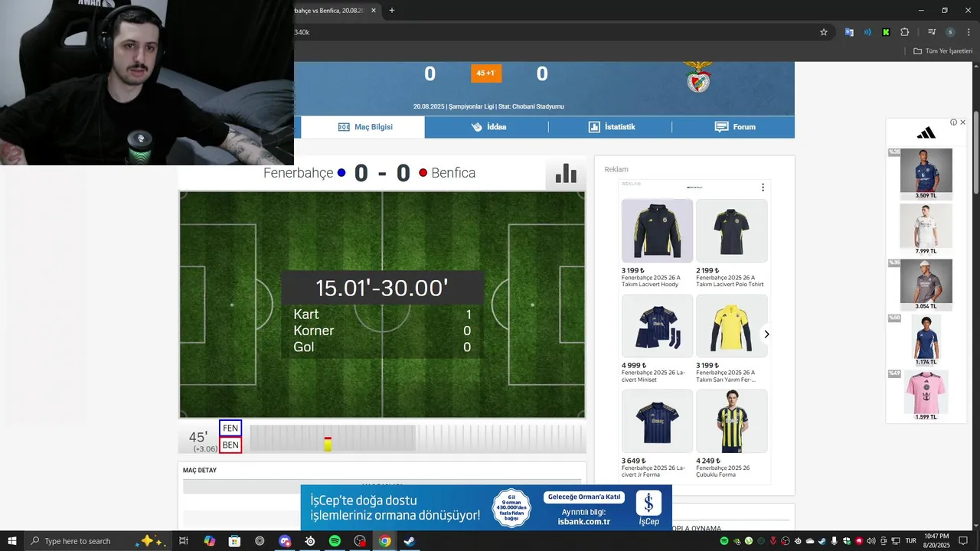Image resolution: width=980 pixels, height=551 pixels.
Task: Select the FEN team box
Action: pos(230,428)
